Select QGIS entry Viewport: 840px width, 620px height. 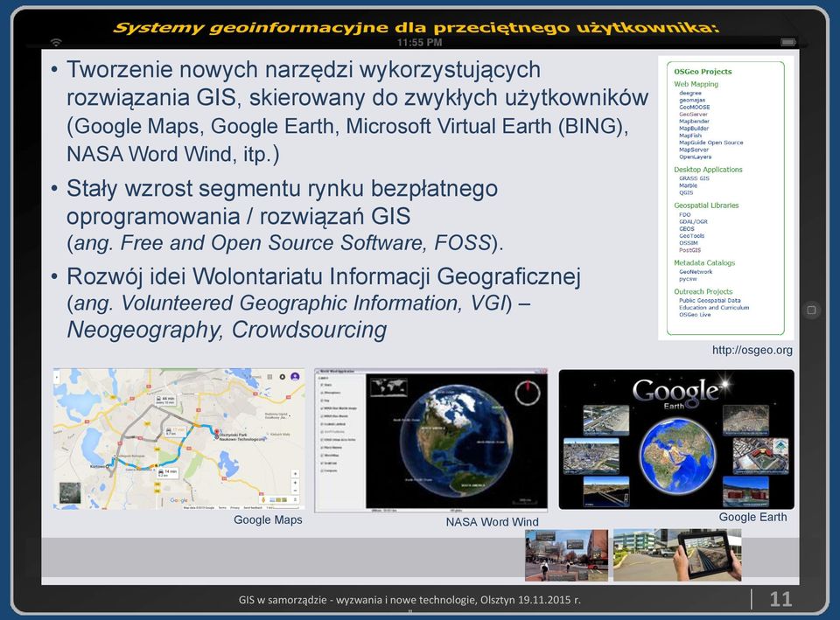pyautogui.click(x=686, y=192)
